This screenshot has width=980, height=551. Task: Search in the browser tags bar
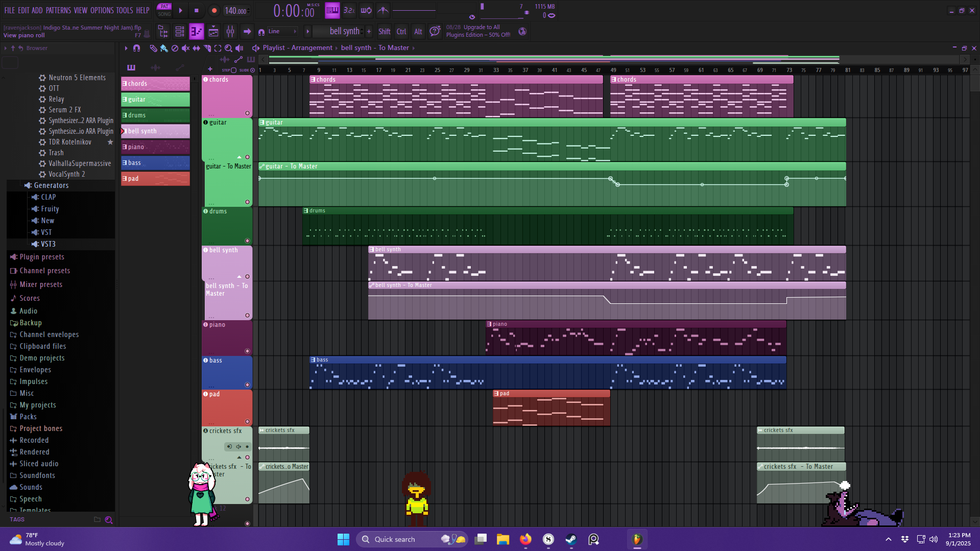click(109, 520)
